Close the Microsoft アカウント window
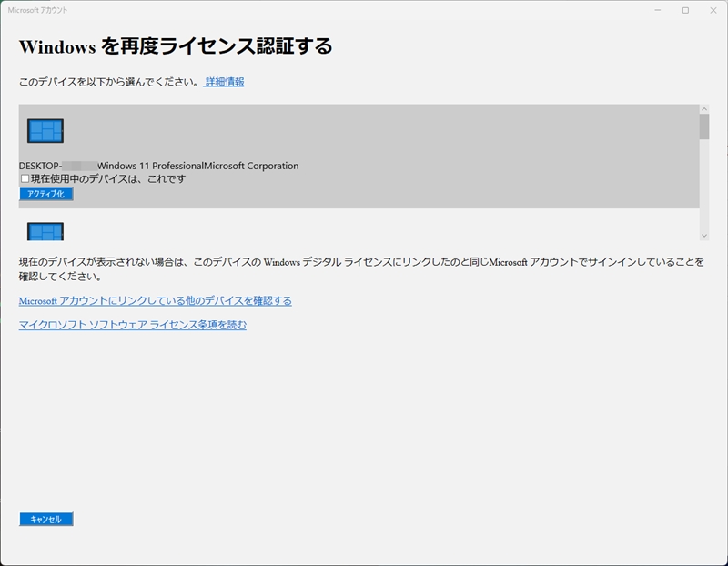Viewport: 728px width, 566px height. (x=713, y=10)
